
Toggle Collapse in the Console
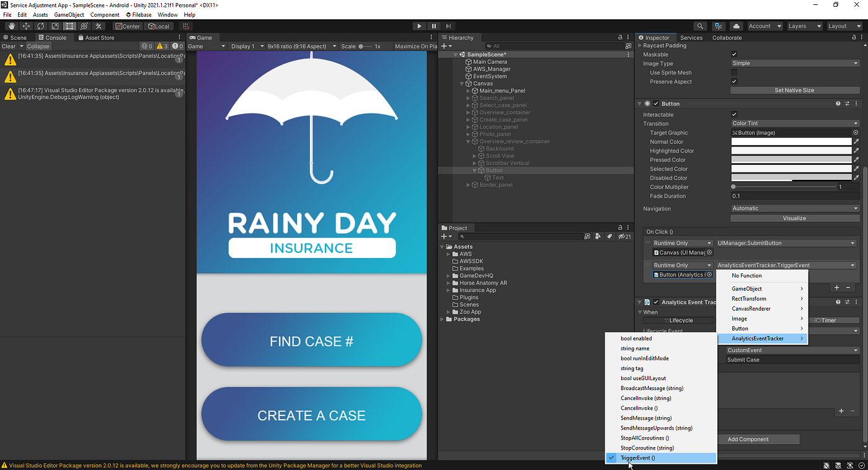click(38, 47)
